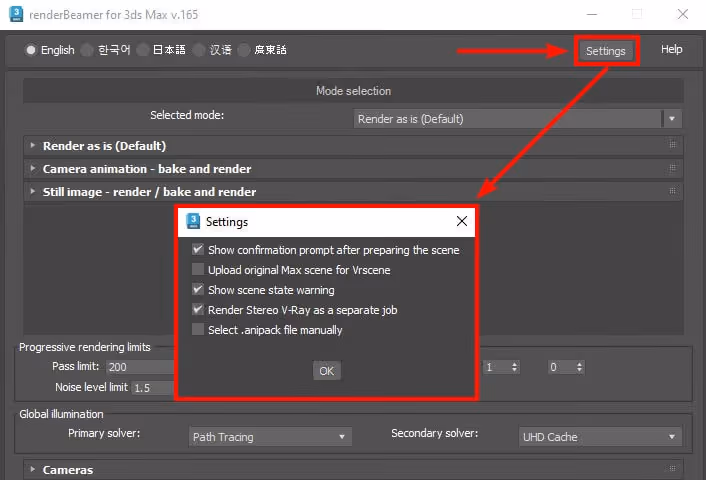The height and width of the screenshot is (480, 706).
Task: Click the Mode selection header
Action: [x=353, y=91]
